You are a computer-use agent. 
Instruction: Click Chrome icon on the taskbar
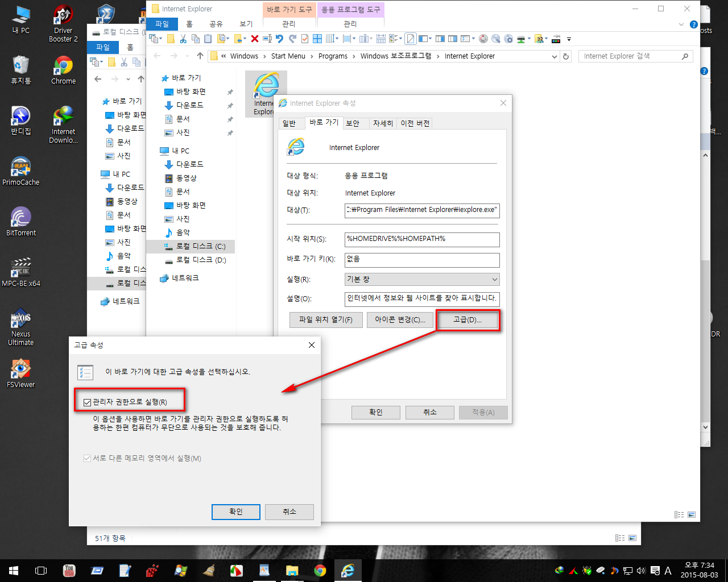320,571
